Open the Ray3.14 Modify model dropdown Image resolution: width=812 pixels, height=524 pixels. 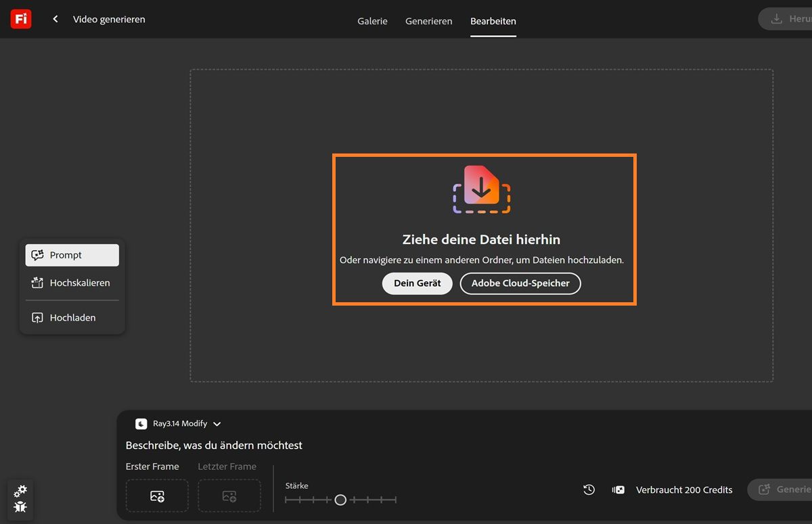(179, 424)
